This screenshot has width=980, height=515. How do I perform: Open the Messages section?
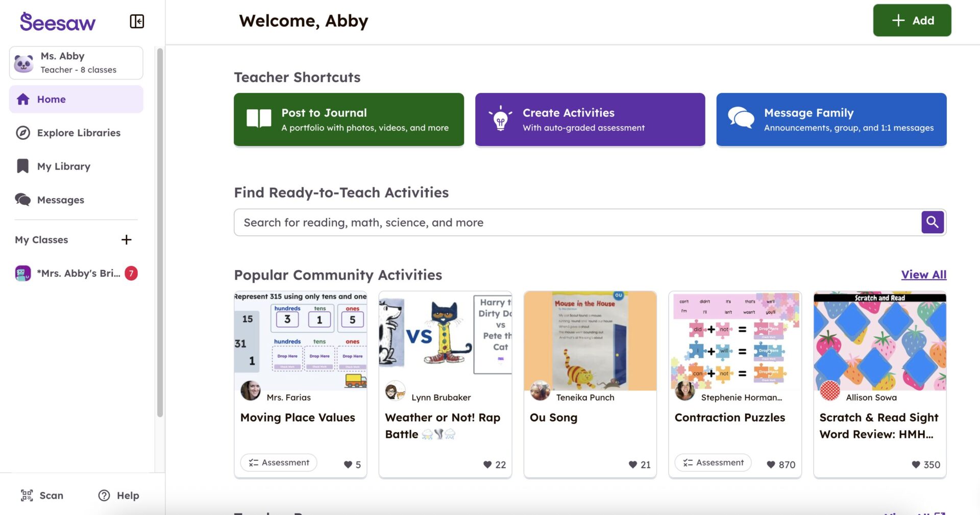point(61,200)
